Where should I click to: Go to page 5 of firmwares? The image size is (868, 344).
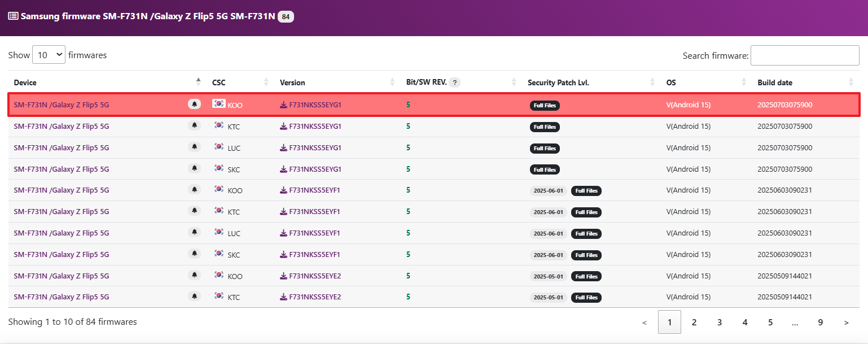tap(770, 322)
